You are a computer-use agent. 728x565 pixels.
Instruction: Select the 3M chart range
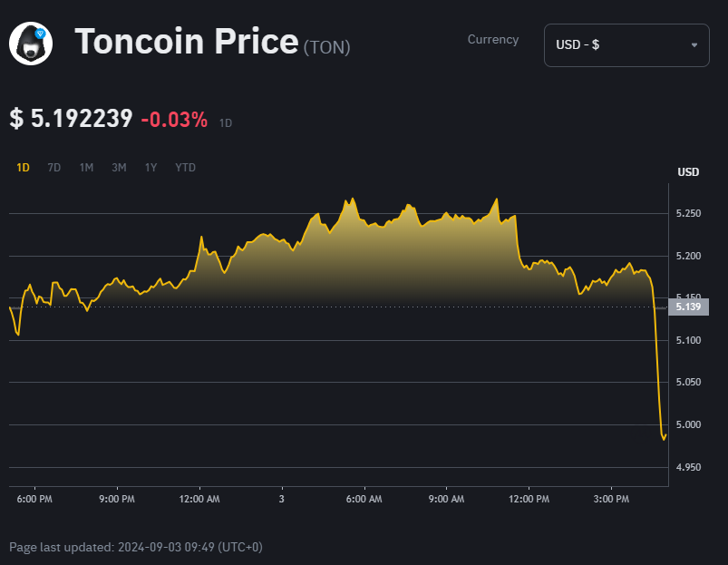pos(119,168)
